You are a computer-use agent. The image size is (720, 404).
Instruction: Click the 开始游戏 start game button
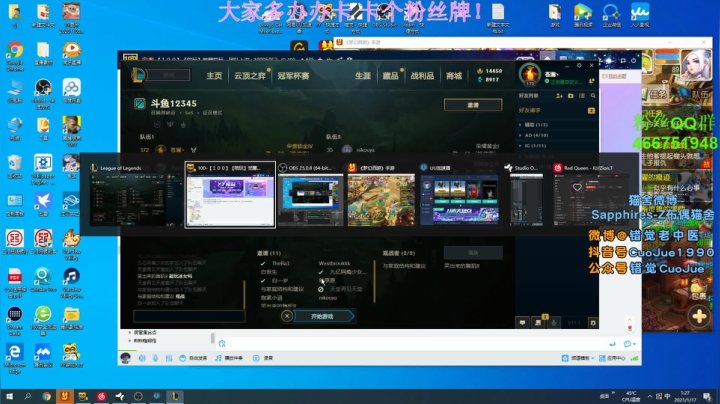tap(323, 316)
